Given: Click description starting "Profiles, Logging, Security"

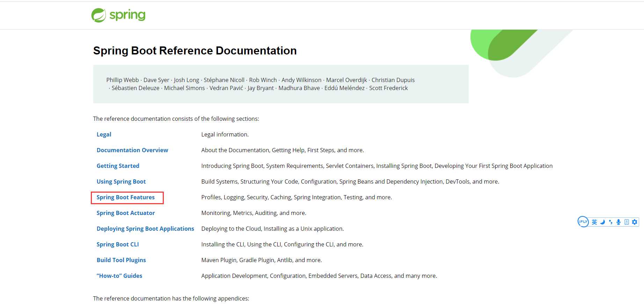Looking at the screenshot, I should coord(297,197).
